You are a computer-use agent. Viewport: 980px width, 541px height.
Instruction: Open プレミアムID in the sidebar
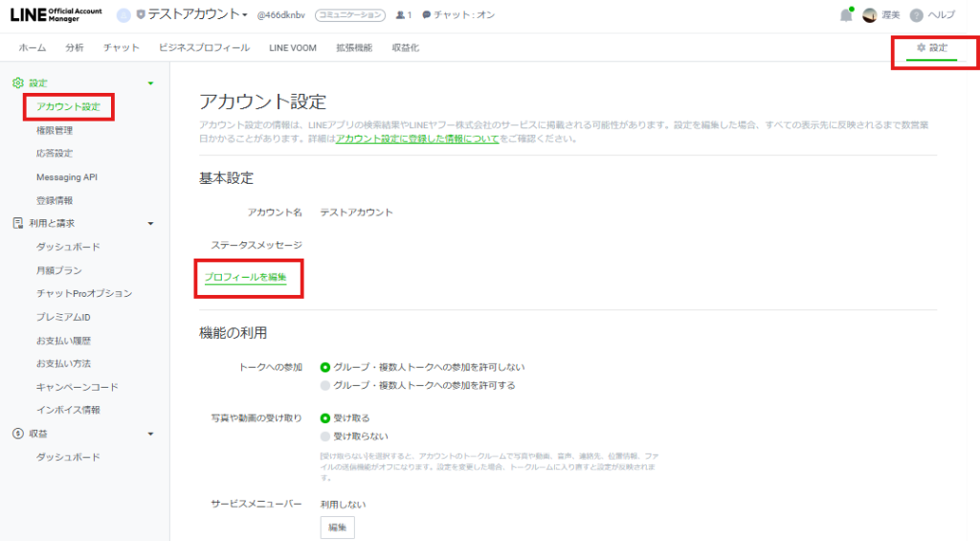coord(63,317)
